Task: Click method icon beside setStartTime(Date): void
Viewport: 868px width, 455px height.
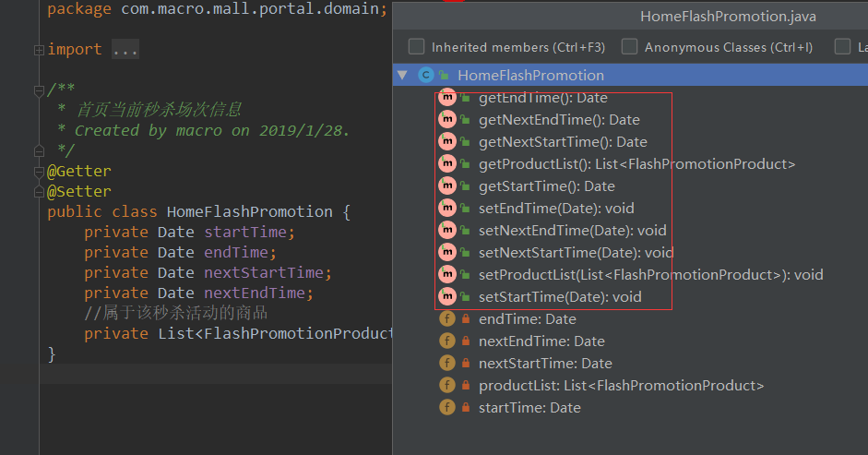Action: [x=447, y=297]
